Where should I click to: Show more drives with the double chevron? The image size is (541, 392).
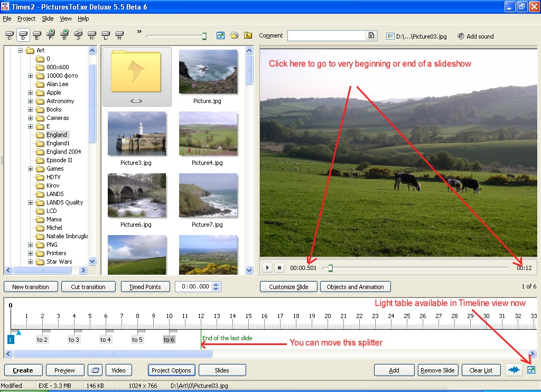[x=139, y=31]
